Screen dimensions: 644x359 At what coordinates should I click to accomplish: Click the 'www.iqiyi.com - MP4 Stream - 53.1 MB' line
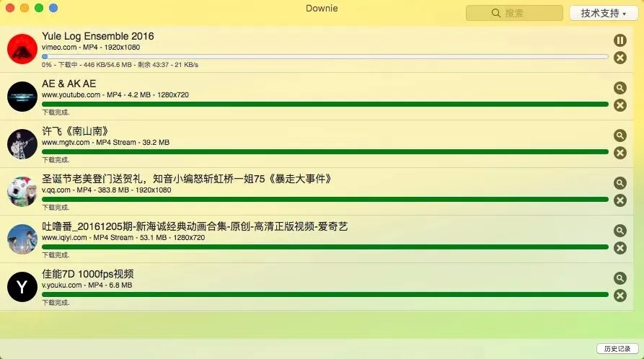(x=123, y=238)
